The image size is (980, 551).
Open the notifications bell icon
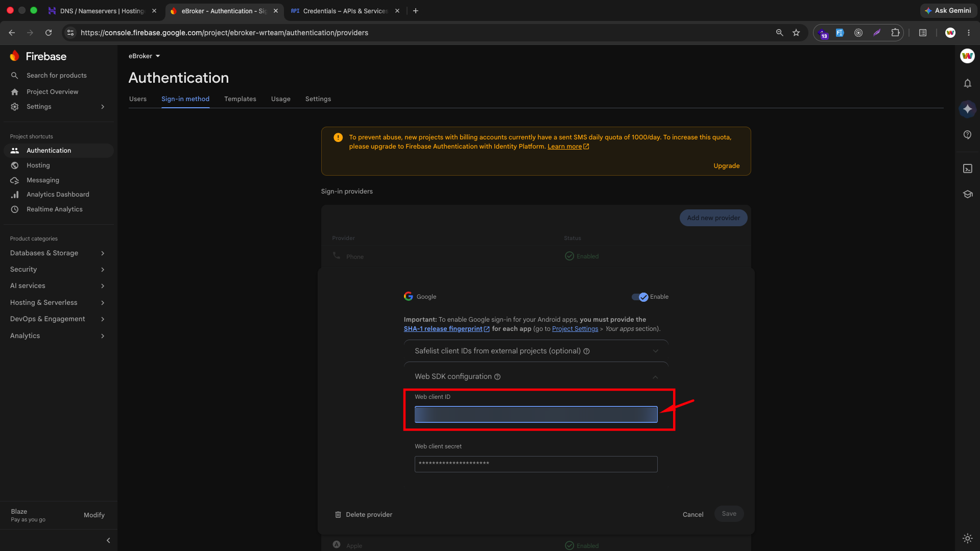[967, 83]
